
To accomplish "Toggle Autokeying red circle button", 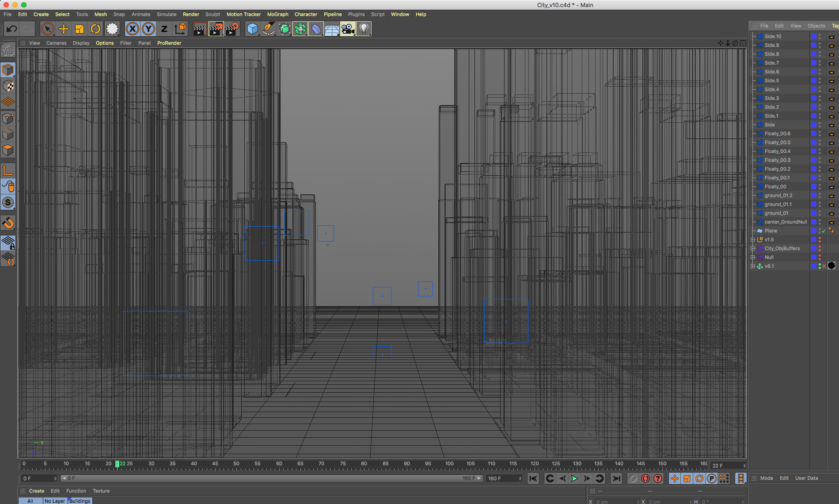I will (x=645, y=478).
